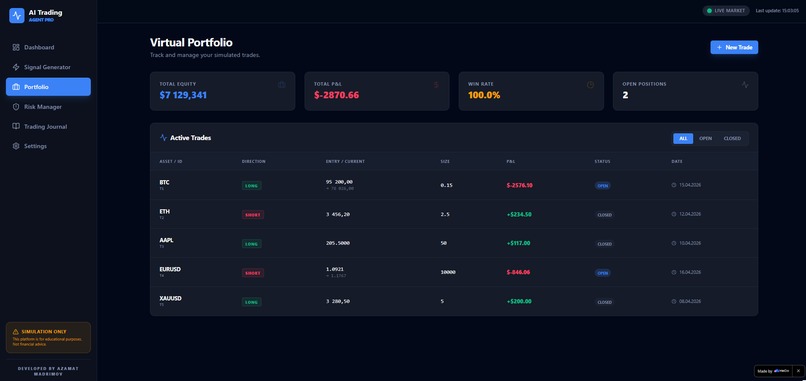Image resolution: width=806 pixels, height=381 pixels.
Task: Click the Trading Journal book icon
Action: point(16,126)
